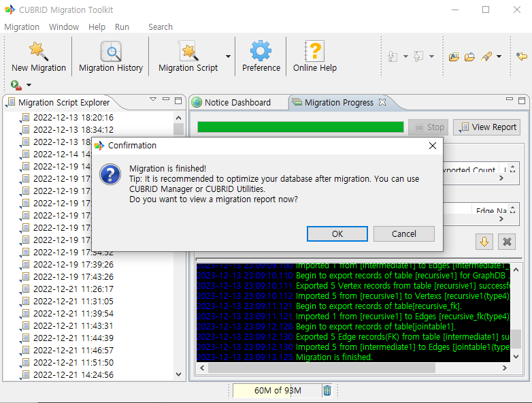Select script 2022-12-13 18:34:12
532x403 pixels.
[x=73, y=130]
